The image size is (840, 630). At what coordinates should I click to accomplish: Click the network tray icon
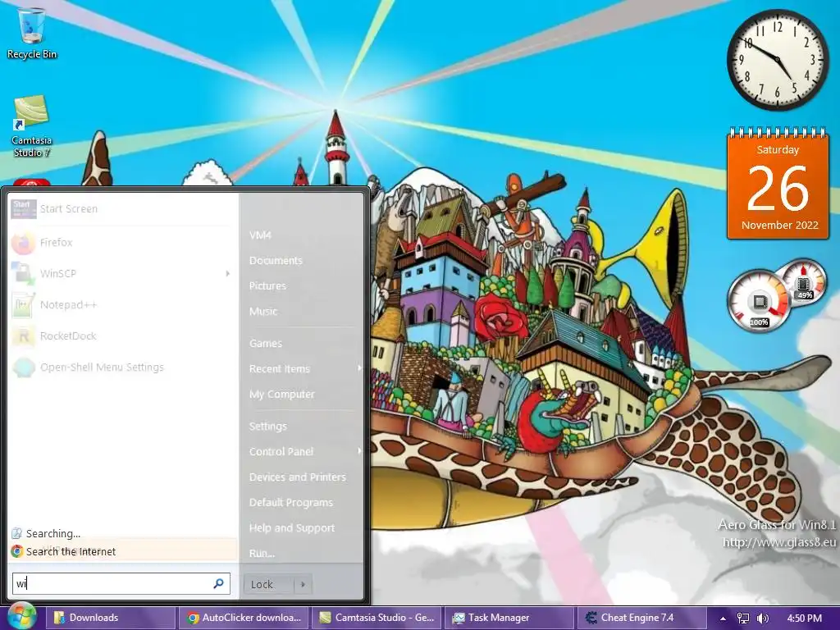[x=743, y=618]
